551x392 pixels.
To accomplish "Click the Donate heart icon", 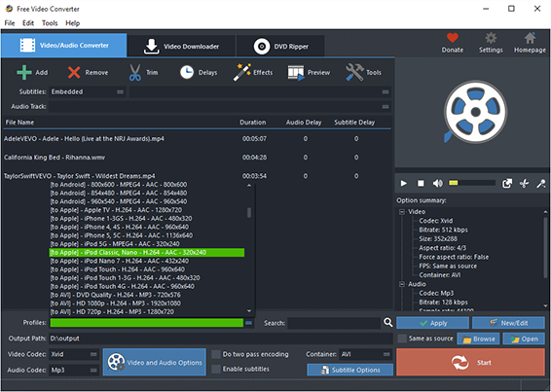I will point(453,38).
